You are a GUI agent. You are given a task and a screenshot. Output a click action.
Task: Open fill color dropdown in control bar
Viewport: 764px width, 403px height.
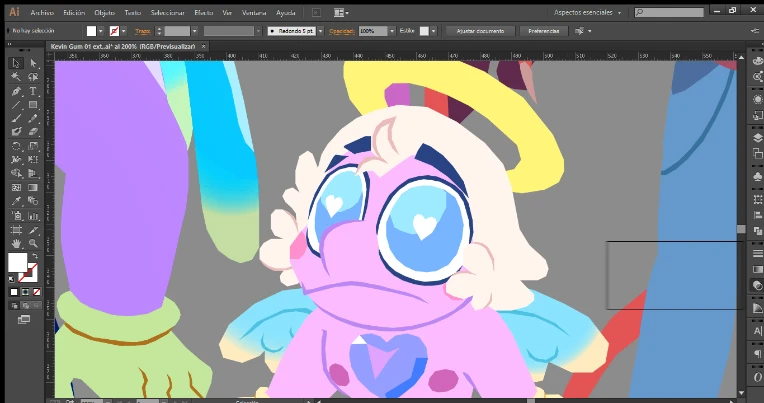pos(101,31)
